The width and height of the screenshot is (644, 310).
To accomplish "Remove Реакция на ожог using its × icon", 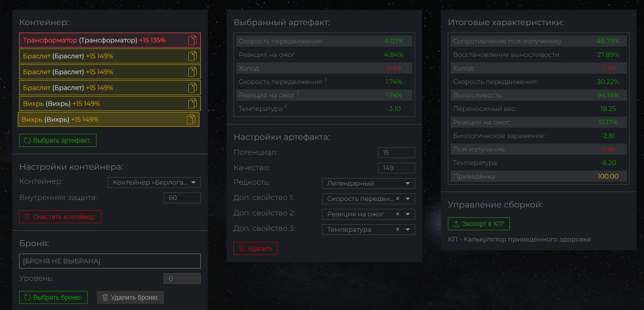I will pyautogui.click(x=397, y=214).
